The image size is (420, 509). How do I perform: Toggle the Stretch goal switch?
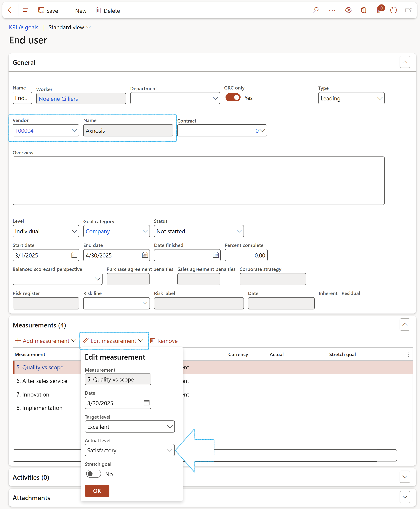point(93,474)
